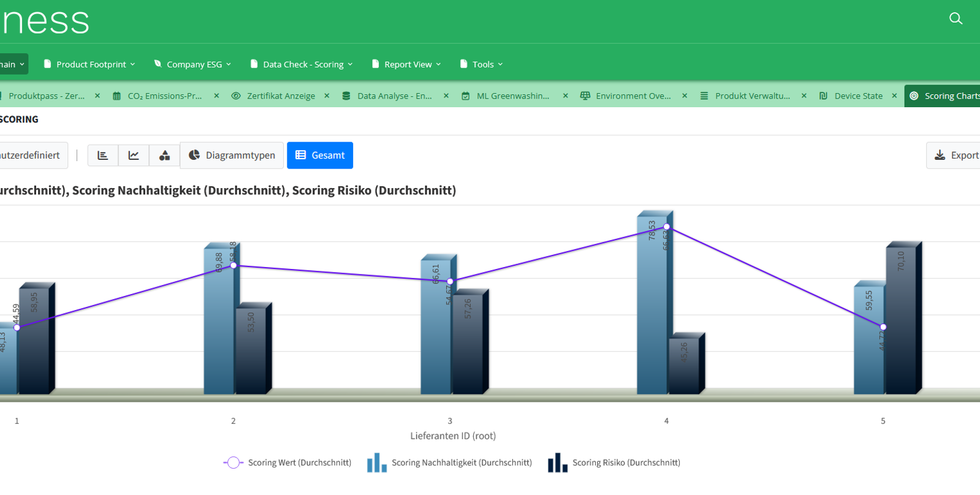Close the Environment Overview tab

[685, 96]
